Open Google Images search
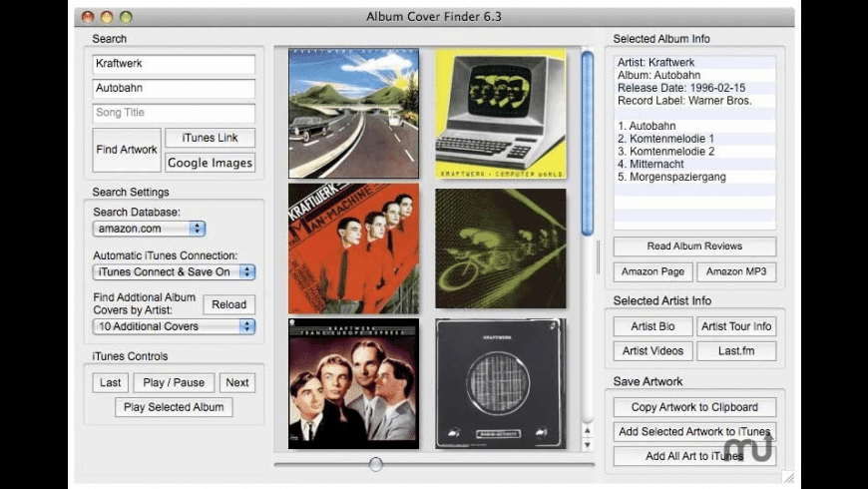The image size is (868, 489). click(210, 163)
